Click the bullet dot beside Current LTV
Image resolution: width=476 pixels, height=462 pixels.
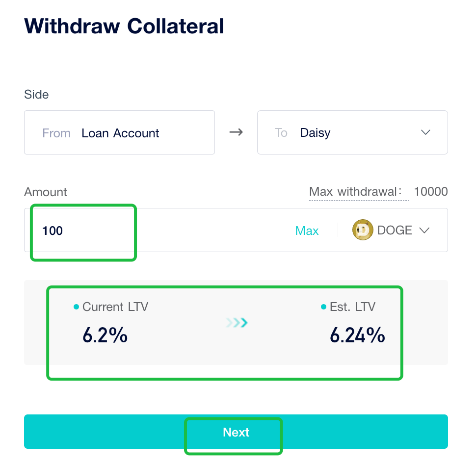click(76, 307)
